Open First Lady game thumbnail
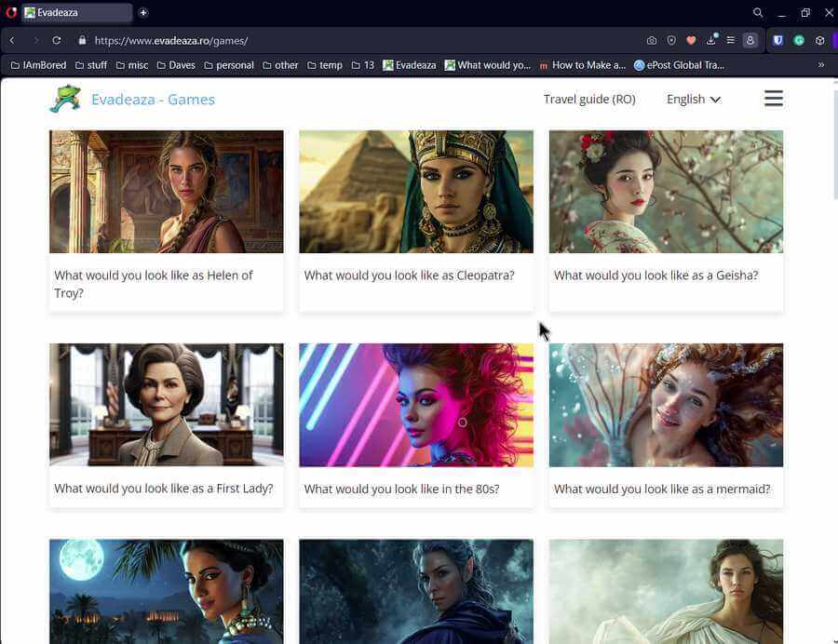 pyautogui.click(x=167, y=405)
